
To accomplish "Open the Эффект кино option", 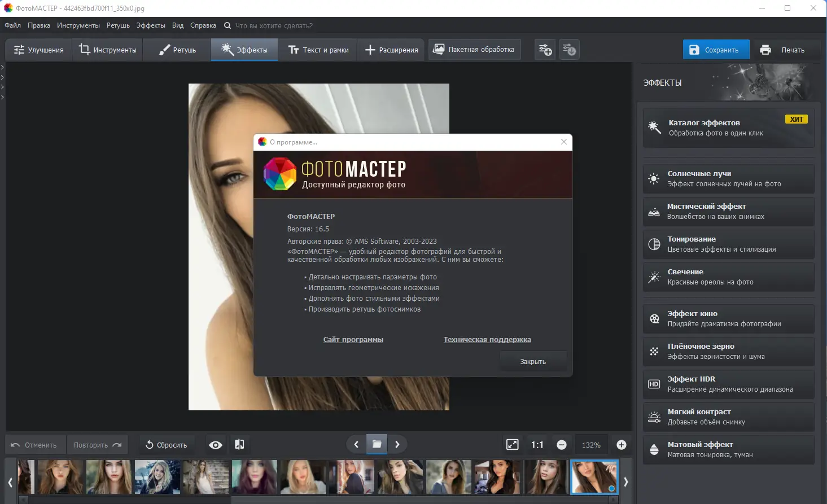I will pyautogui.click(x=728, y=319).
